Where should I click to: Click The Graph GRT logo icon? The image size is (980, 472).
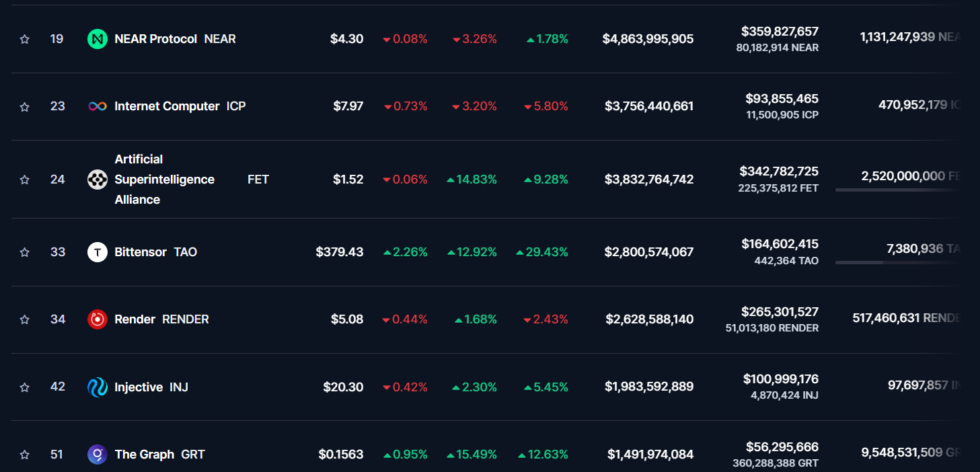pos(98,455)
